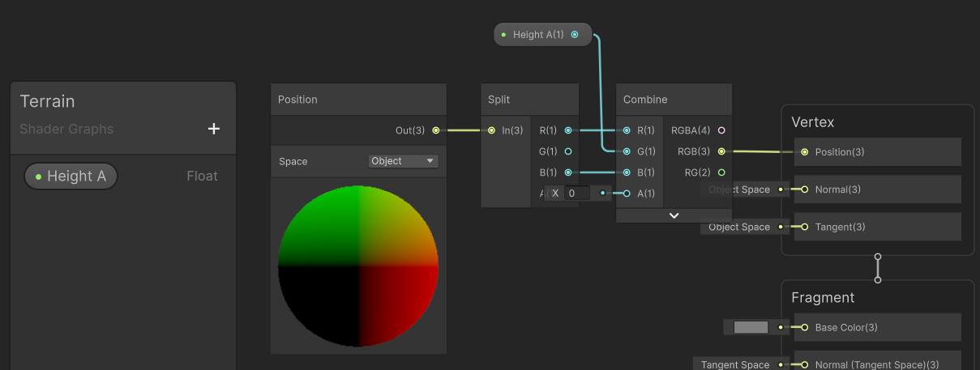This screenshot has height=370, width=980.
Task: Select the Height A property pill
Action: pos(71,176)
